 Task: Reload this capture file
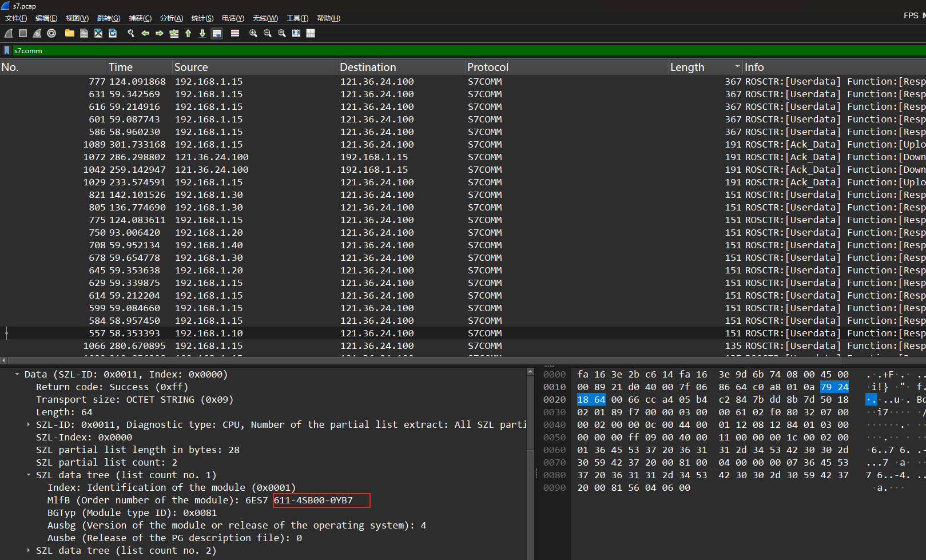(113, 33)
